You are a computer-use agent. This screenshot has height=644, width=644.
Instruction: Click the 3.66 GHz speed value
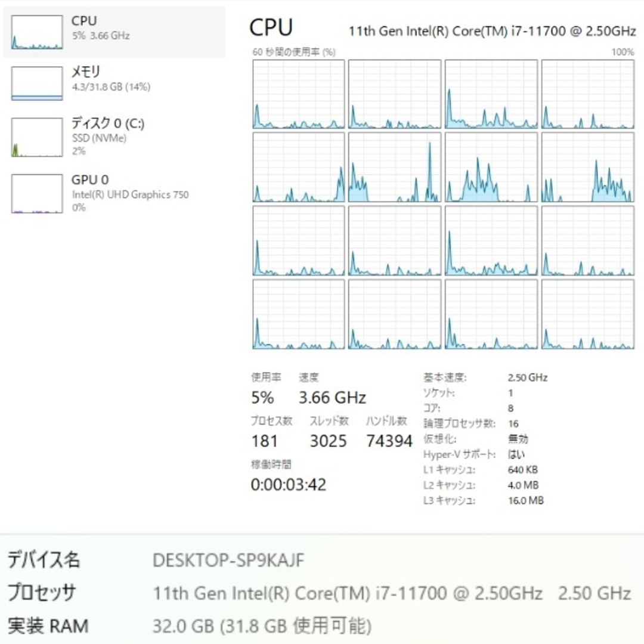pyautogui.click(x=332, y=398)
